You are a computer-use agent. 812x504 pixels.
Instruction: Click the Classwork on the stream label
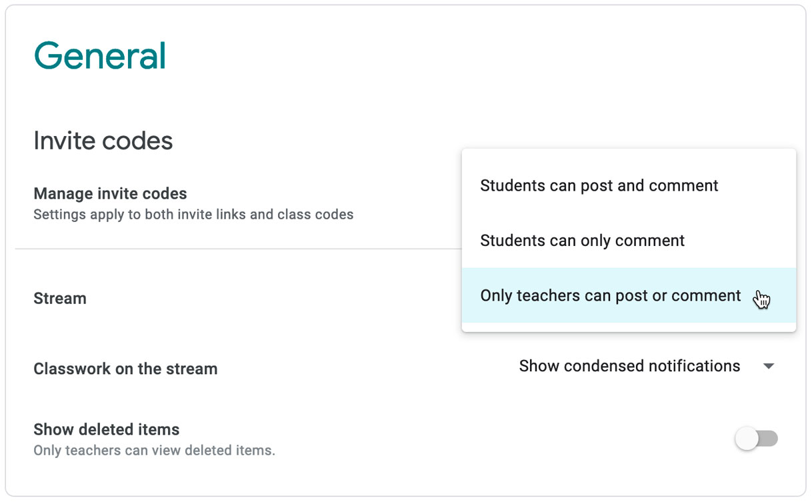pyautogui.click(x=125, y=369)
